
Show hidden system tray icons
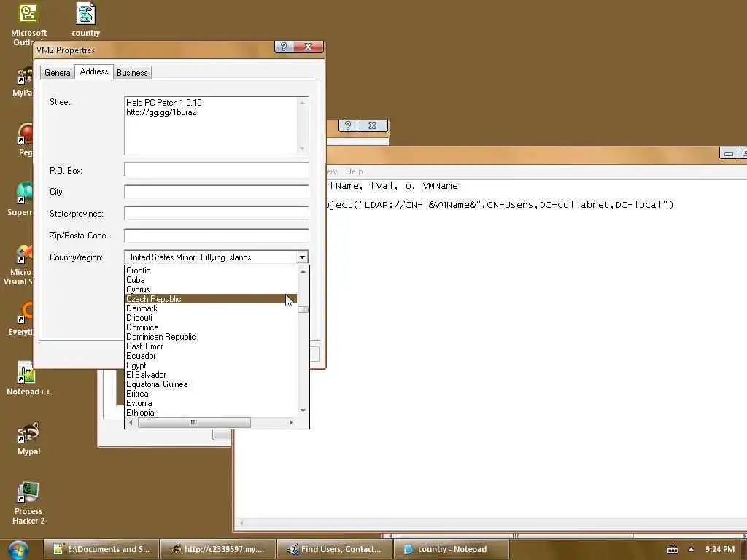[x=692, y=549]
